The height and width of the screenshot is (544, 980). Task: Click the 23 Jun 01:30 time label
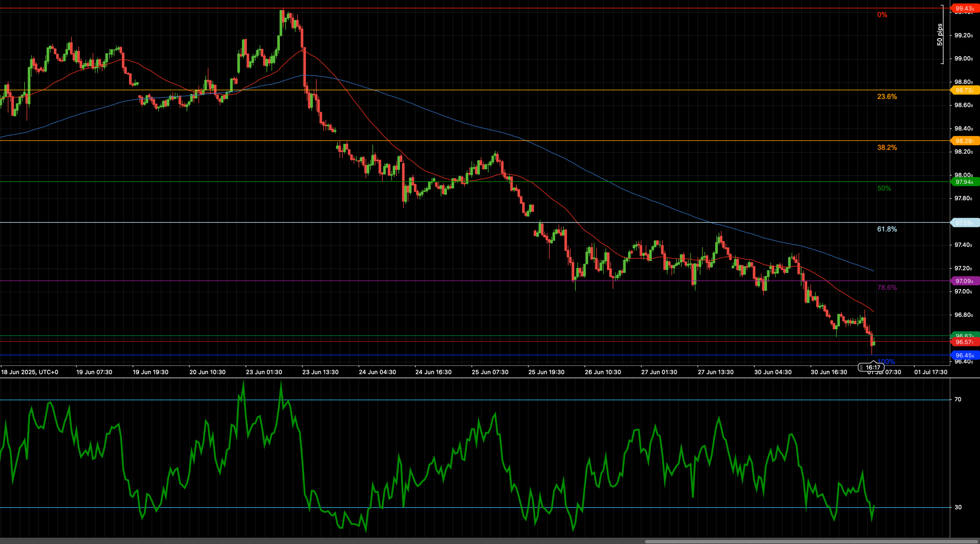click(x=264, y=372)
